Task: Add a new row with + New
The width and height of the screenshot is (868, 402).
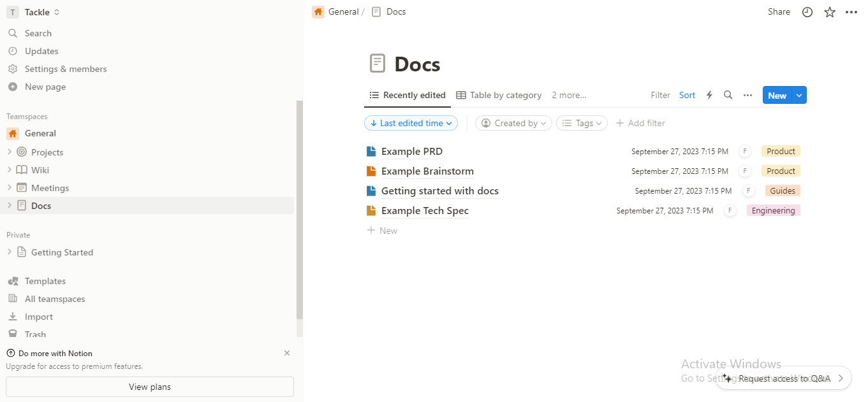Action: (382, 231)
